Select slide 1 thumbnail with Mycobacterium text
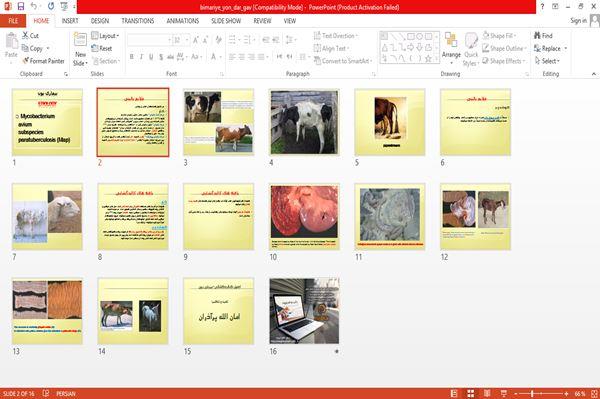This screenshot has width=600, height=399. click(x=47, y=122)
